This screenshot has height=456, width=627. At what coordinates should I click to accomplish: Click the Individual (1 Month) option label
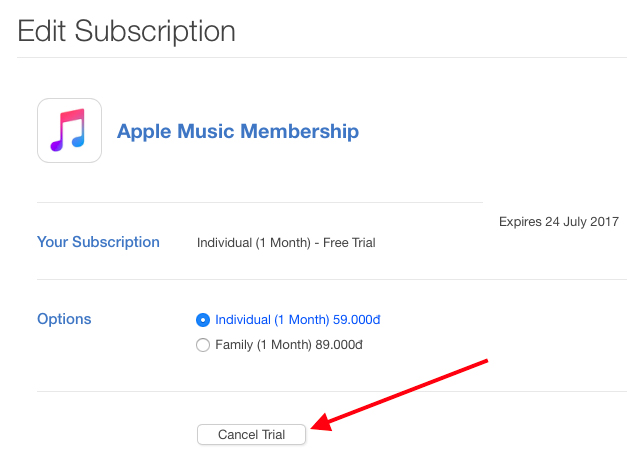[x=272, y=320]
